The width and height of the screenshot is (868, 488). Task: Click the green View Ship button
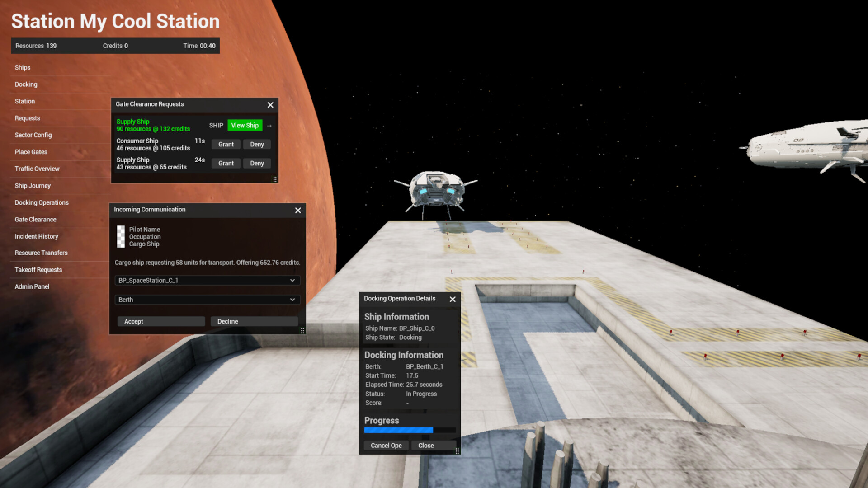pyautogui.click(x=245, y=126)
